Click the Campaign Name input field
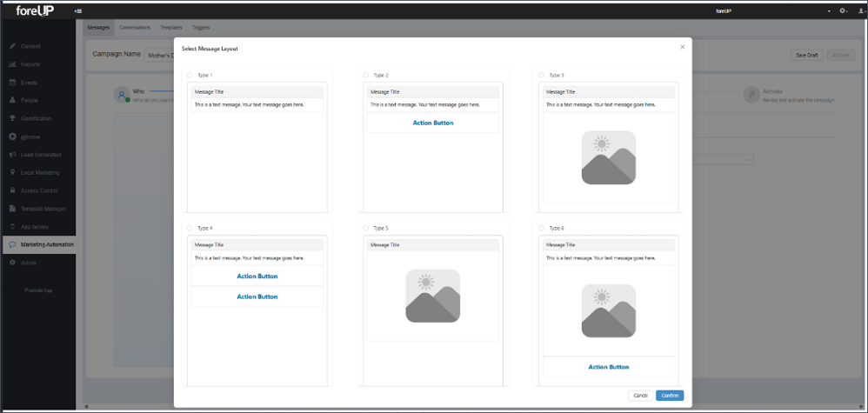Viewport: 868px width, 413px height. pos(160,56)
